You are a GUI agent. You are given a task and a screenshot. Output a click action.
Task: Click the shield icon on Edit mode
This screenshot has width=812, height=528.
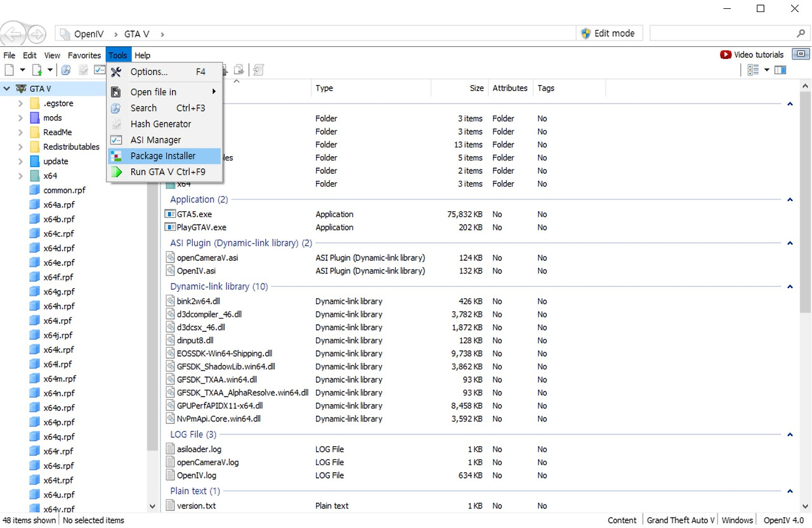[x=586, y=33]
